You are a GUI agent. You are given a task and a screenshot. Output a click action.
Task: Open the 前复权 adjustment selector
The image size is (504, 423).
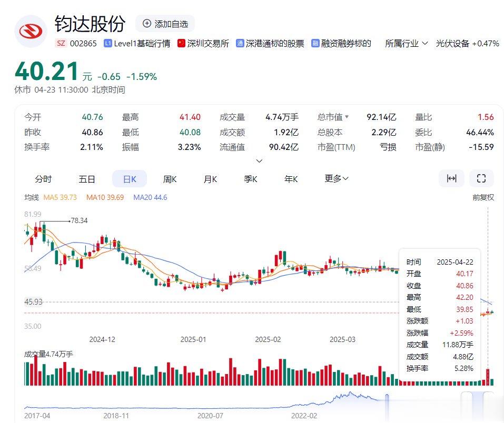(483, 197)
